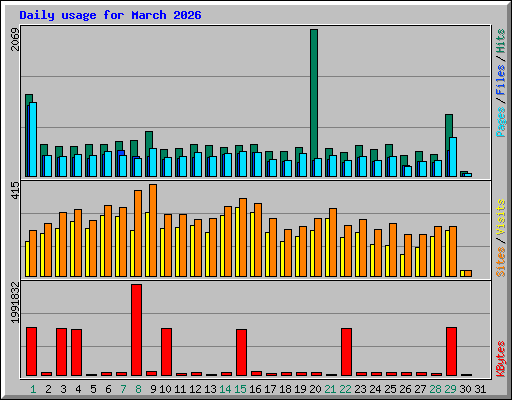Click the blue files bar for day 7
This screenshot has width=512, height=400.
(121, 153)
